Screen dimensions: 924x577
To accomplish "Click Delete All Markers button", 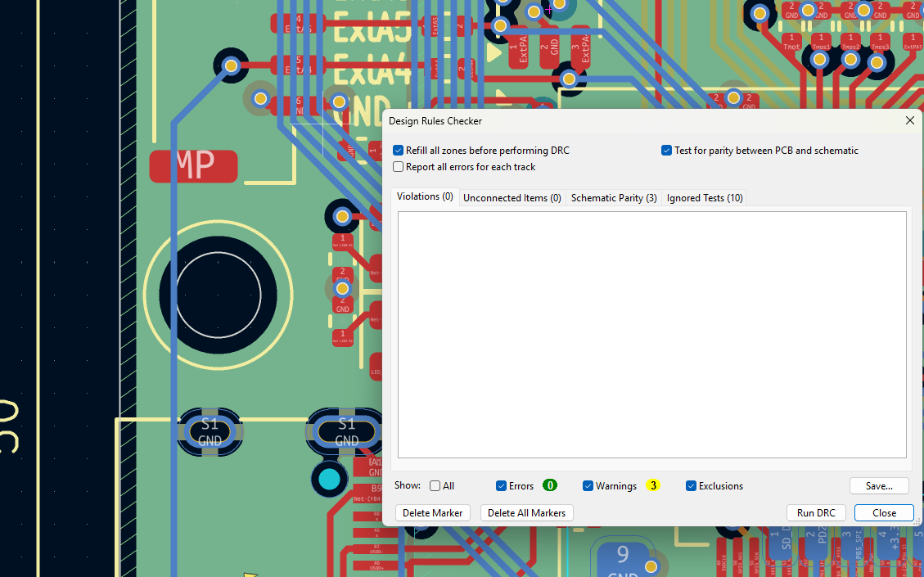I will tap(527, 513).
